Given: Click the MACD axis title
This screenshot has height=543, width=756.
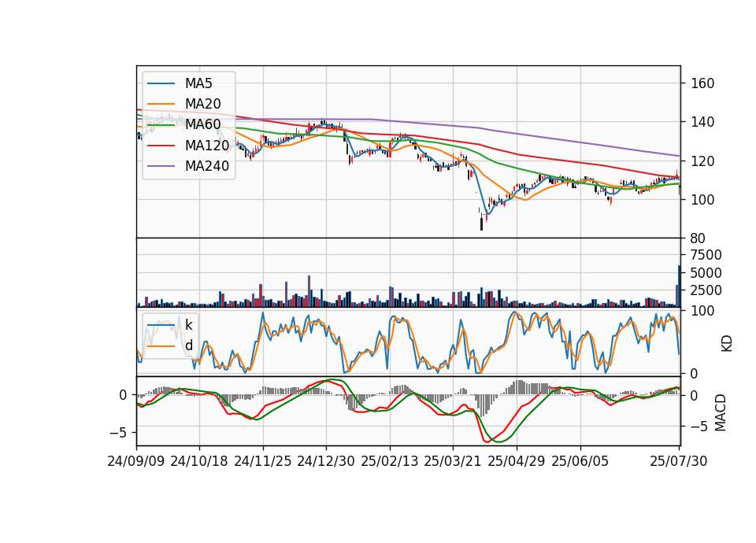Looking at the screenshot, I should [721, 412].
